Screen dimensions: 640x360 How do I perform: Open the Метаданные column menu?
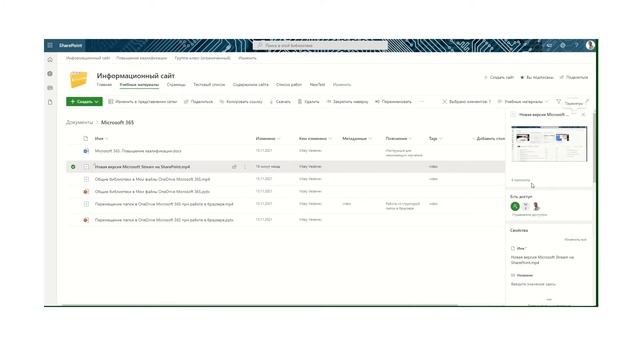[357, 139]
